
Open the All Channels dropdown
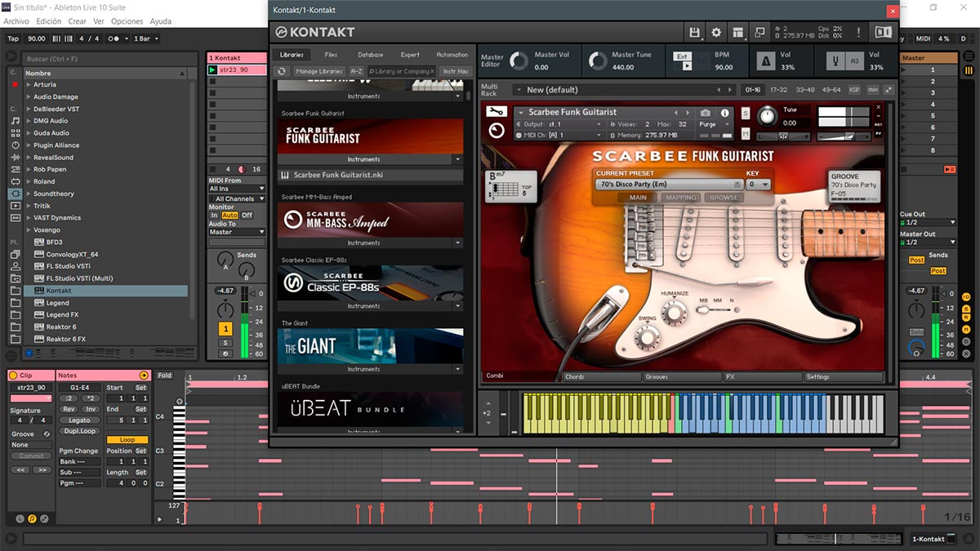coord(237,198)
